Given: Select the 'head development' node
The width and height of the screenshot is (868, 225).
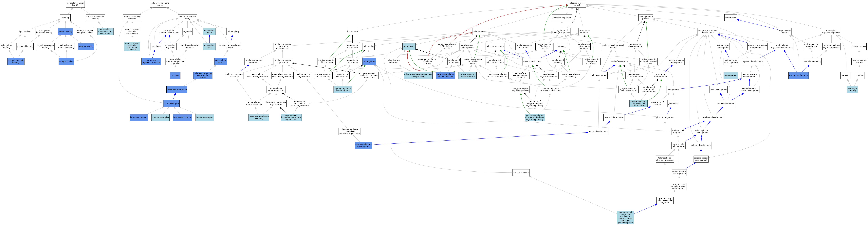Looking at the screenshot, I should coord(718,89).
